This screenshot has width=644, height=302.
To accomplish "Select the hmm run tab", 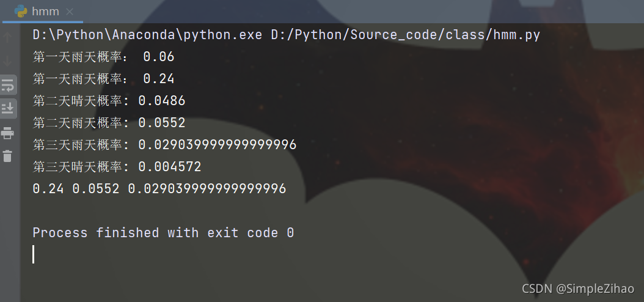I will click(x=43, y=12).
